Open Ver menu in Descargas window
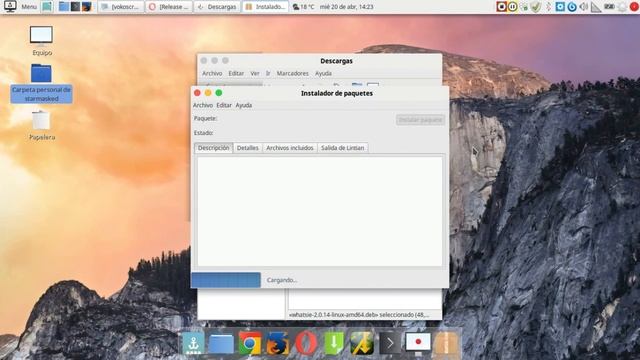Image resolution: width=640 pixels, height=360 pixels. 255,73
